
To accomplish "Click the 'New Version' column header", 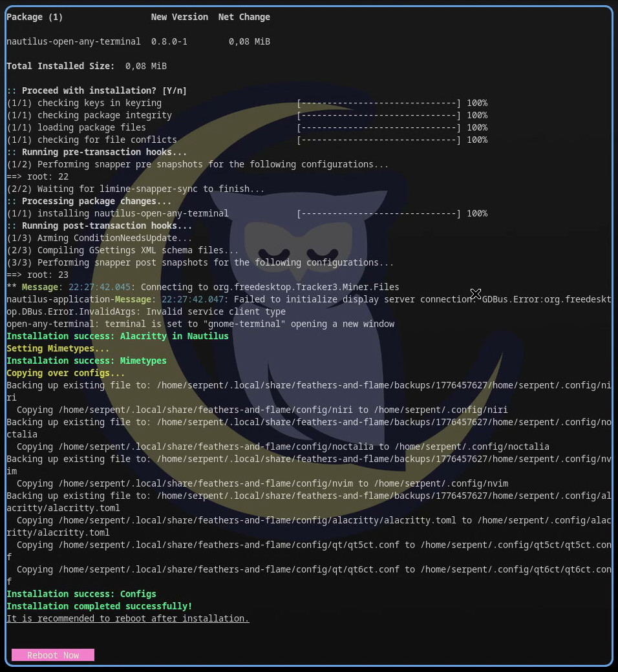I will point(179,17).
